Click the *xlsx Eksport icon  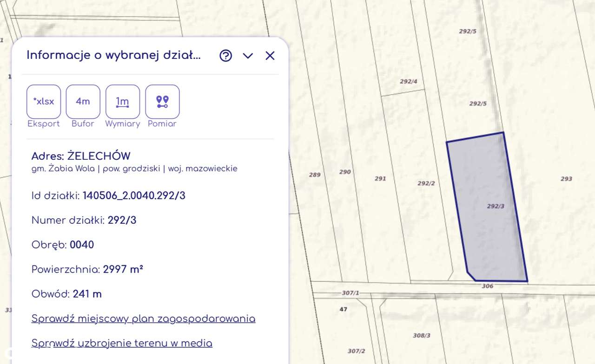[43, 101]
